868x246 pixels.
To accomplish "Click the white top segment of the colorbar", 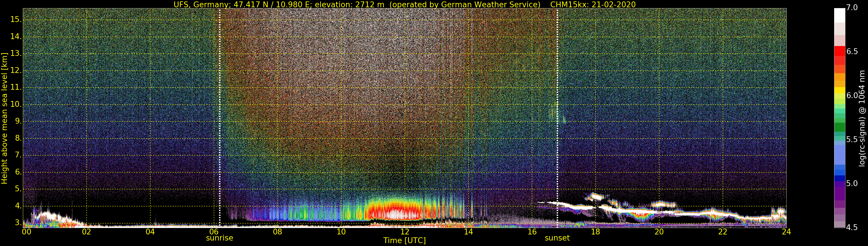I will [839, 15].
